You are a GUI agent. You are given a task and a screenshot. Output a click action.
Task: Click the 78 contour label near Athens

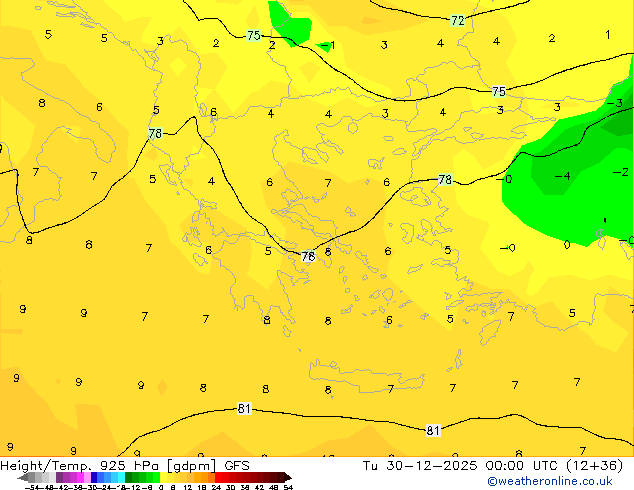pyautogui.click(x=308, y=256)
